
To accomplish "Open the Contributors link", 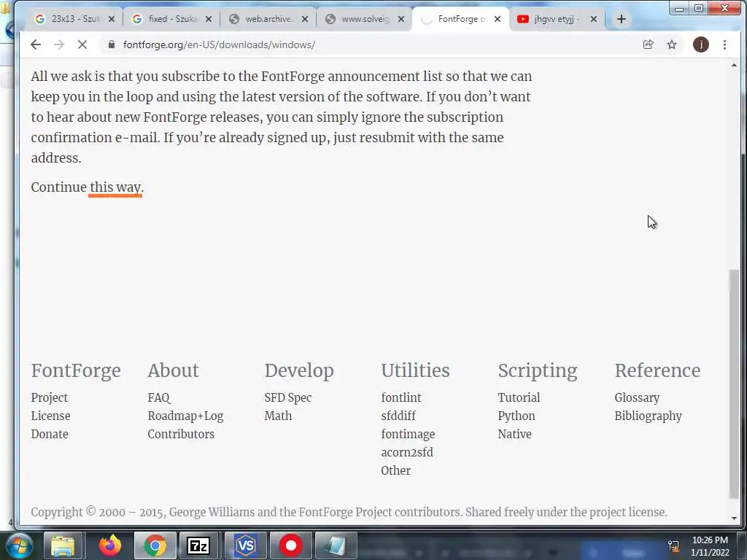I will (x=181, y=434).
